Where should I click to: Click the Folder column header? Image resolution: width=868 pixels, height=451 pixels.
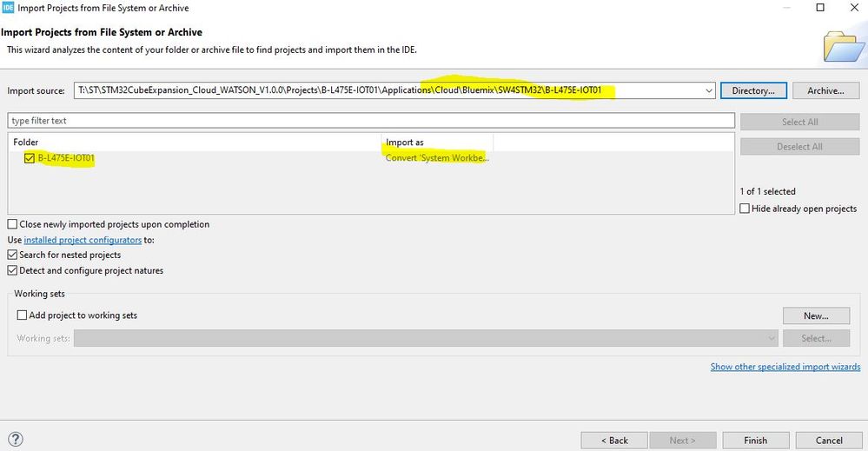(x=195, y=143)
